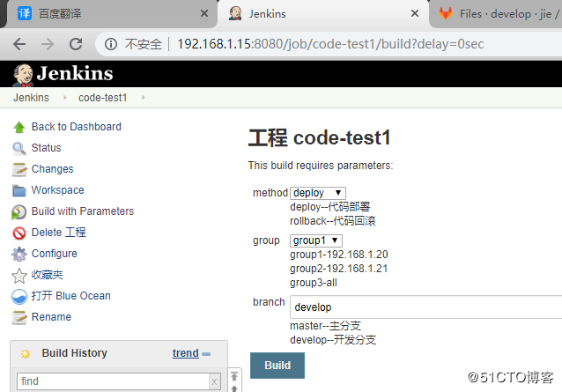This screenshot has width=562, height=392.
Task: Click the browser address bar URL
Action: [330, 44]
